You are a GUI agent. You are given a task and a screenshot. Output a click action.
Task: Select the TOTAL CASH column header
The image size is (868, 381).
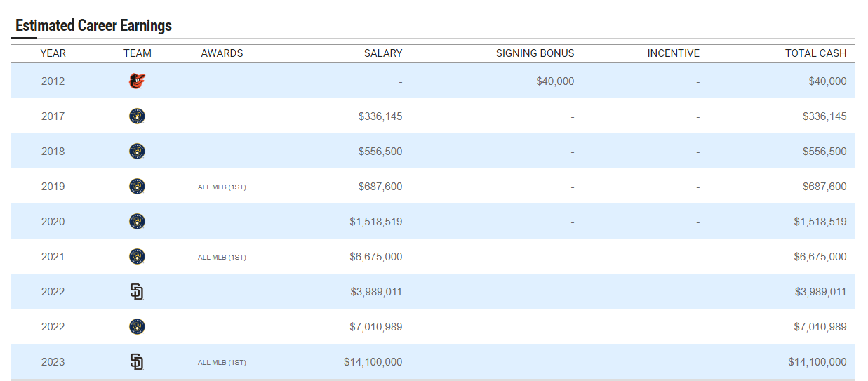815,53
